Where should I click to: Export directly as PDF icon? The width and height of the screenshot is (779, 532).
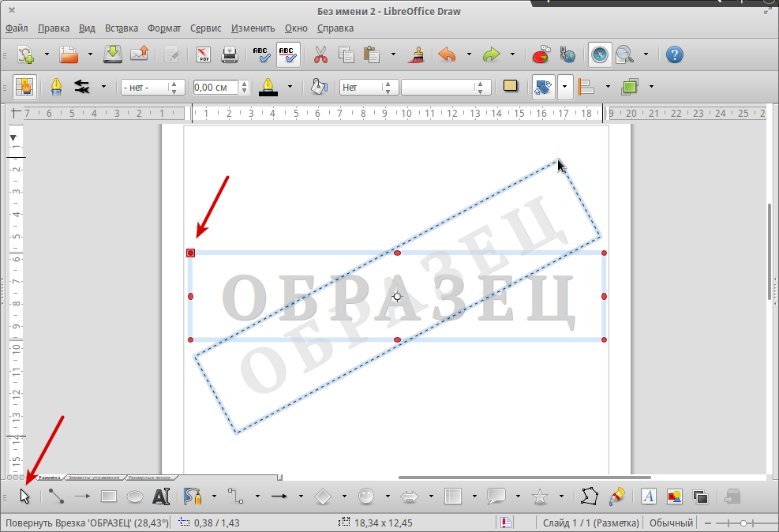(203, 54)
